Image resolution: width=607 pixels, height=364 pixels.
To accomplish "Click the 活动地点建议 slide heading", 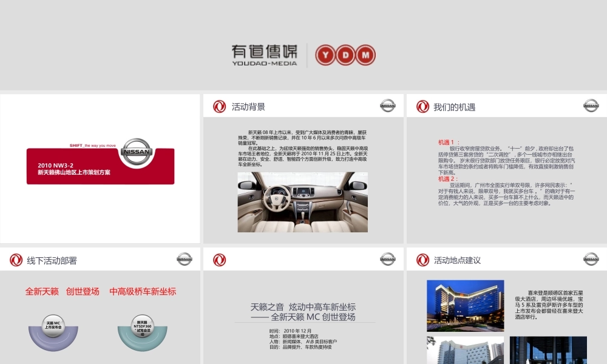I will pyautogui.click(x=457, y=260).
